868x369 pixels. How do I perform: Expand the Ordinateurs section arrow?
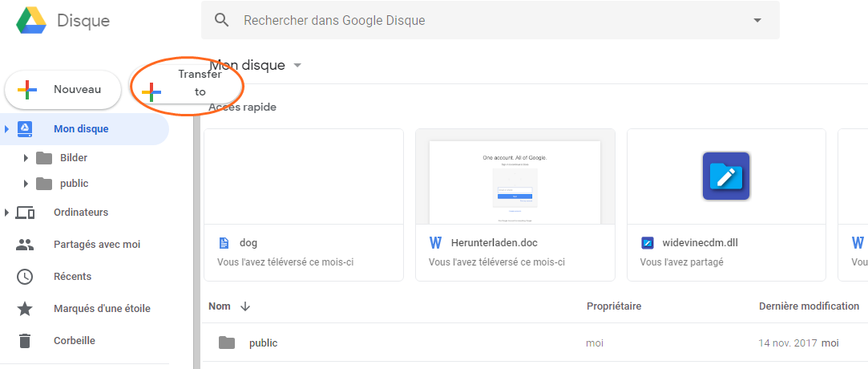(x=7, y=213)
